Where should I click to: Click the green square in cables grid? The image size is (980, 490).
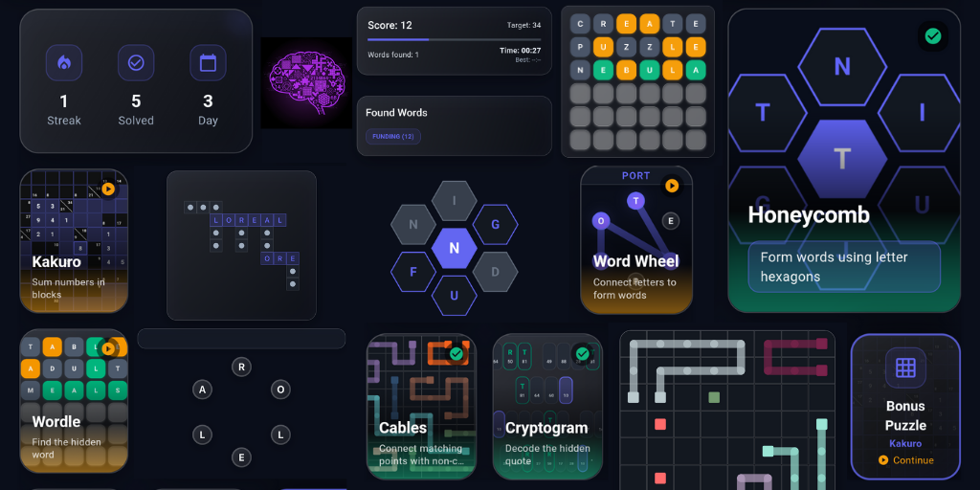tap(714, 397)
